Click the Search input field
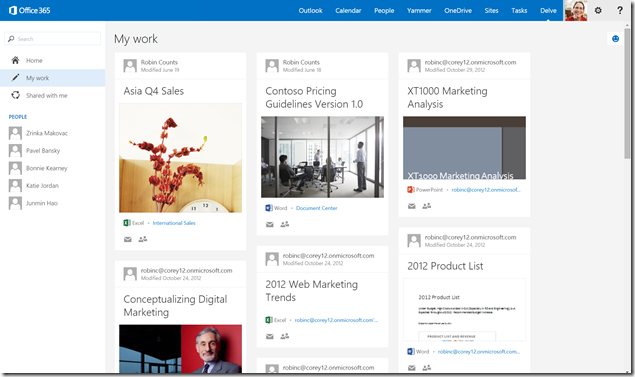Screen dimensions: 635x377 pyautogui.click(x=53, y=39)
